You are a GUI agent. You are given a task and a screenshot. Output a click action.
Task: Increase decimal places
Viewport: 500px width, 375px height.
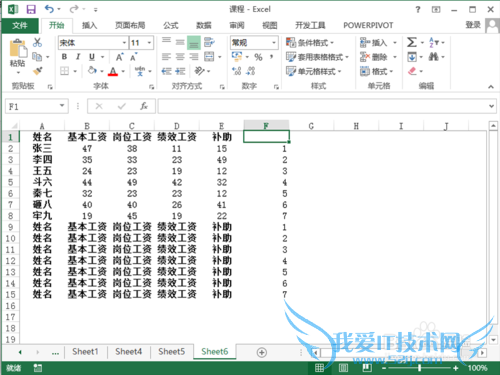(237, 71)
